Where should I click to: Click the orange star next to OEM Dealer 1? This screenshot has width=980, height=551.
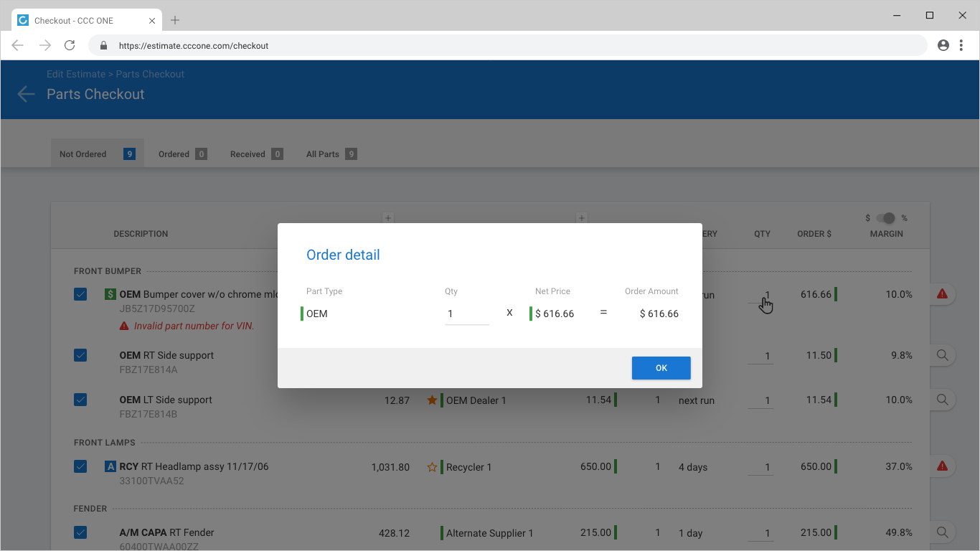point(432,400)
